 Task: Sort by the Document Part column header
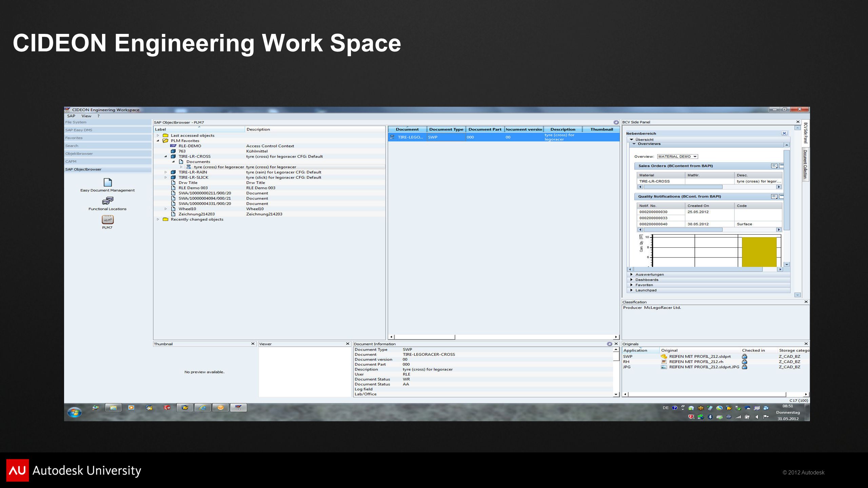(485, 129)
